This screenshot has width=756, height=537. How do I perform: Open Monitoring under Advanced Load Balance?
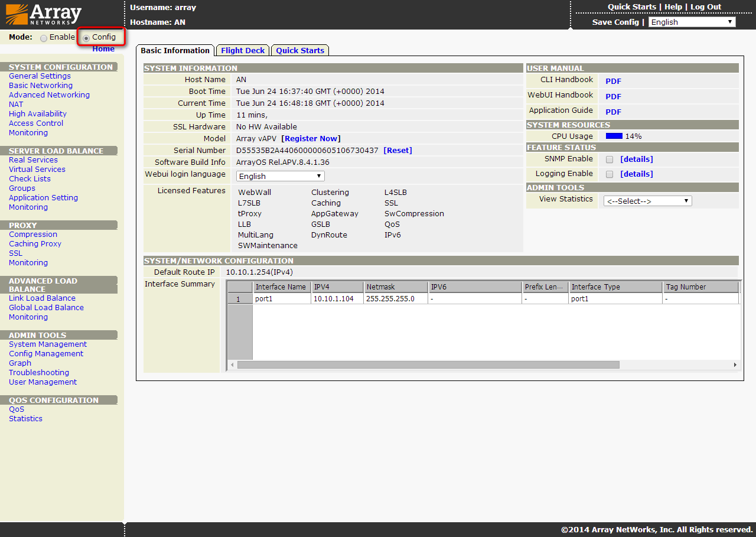point(28,317)
